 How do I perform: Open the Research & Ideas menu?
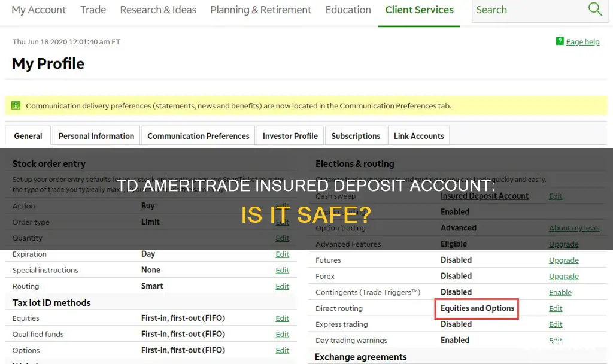158,10
